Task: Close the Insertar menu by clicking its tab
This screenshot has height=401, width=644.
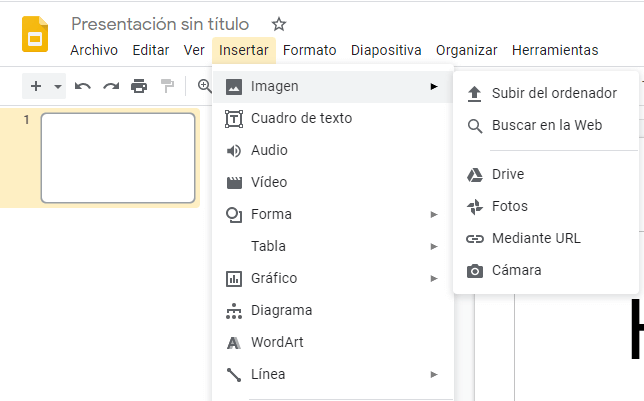Action: pyautogui.click(x=244, y=50)
